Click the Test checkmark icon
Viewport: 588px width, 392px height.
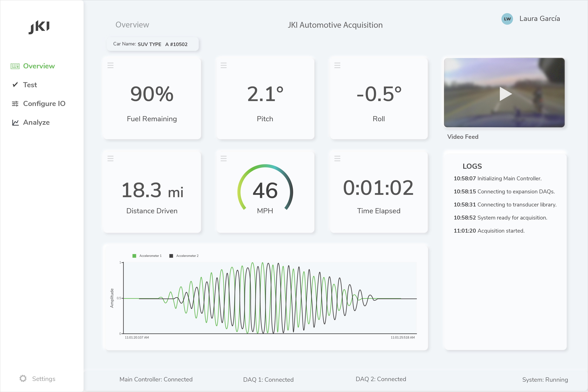click(x=15, y=84)
